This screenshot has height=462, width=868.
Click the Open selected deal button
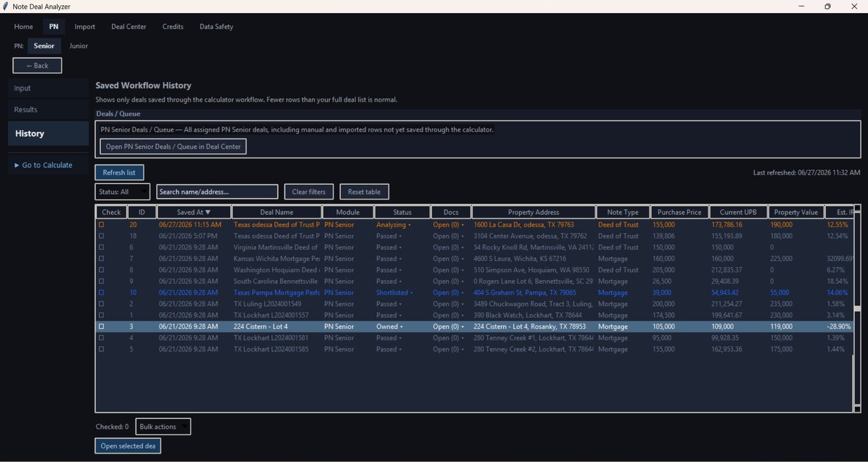click(x=128, y=446)
